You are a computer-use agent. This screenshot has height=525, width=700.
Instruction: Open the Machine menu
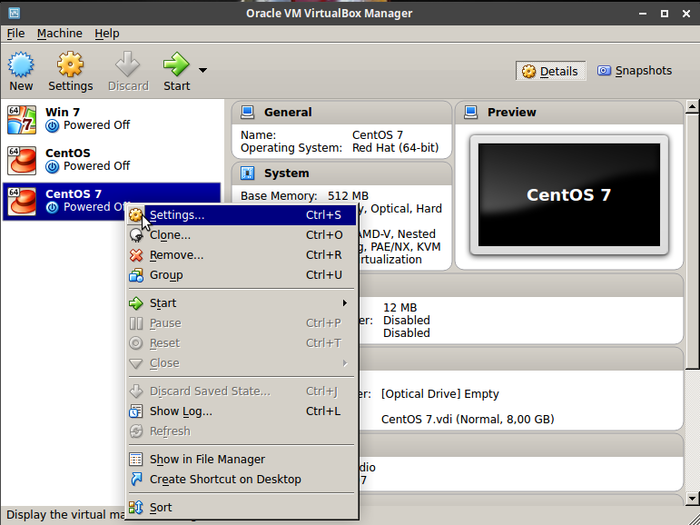(x=59, y=33)
